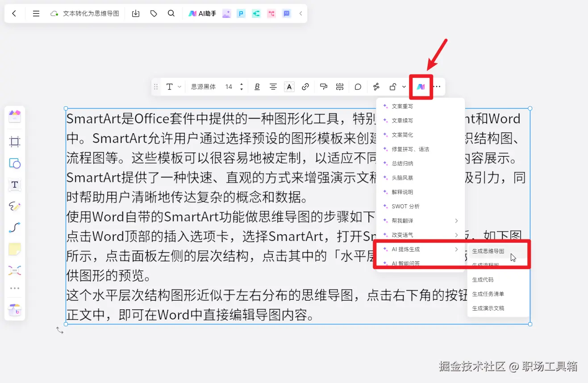
Task: Open the templates icon in the left sidebar
Action: [x=15, y=117]
